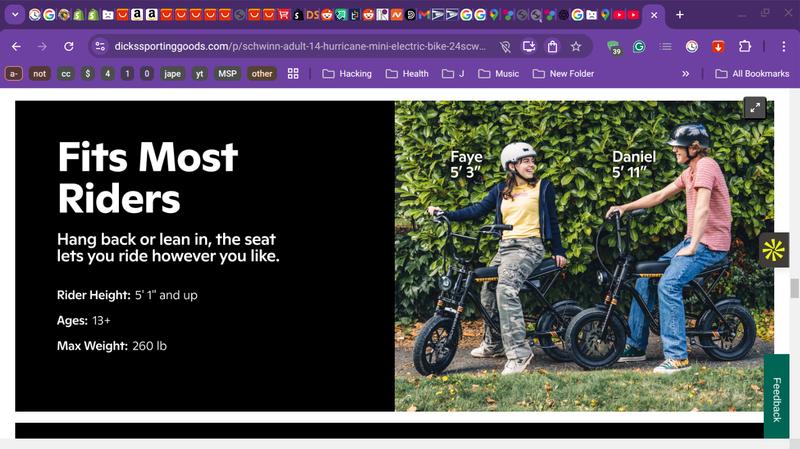Image resolution: width=800 pixels, height=449 pixels.
Task: Click the install app icon in address bar
Action: [x=528, y=46]
